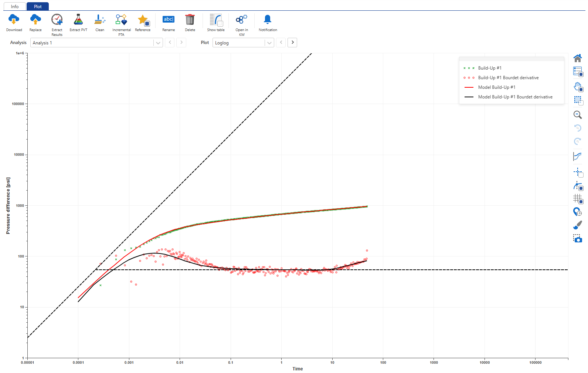Toggle grid lines display in sidebar
This screenshot has height=373, width=588.
[578, 199]
